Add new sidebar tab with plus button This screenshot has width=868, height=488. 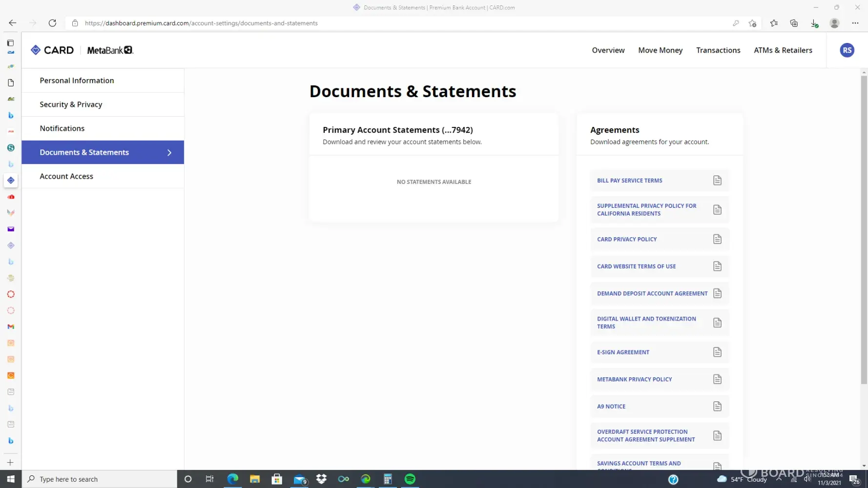pyautogui.click(x=10, y=463)
